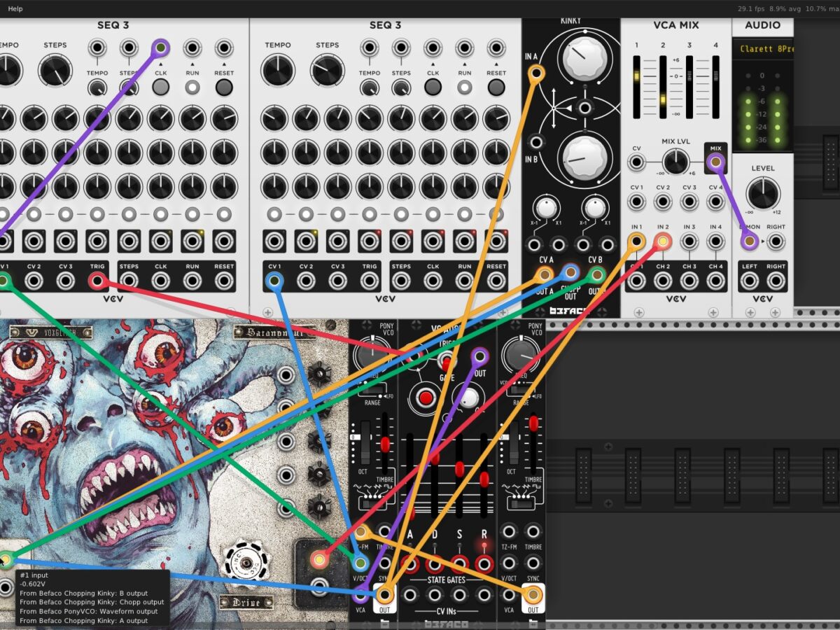
Task: Click the MIX LVL knob on VCA MIX
Action: click(x=675, y=162)
